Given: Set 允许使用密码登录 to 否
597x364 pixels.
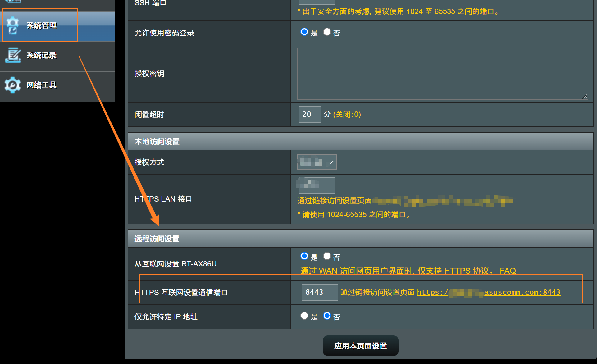Looking at the screenshot, I should click(327, 32).
